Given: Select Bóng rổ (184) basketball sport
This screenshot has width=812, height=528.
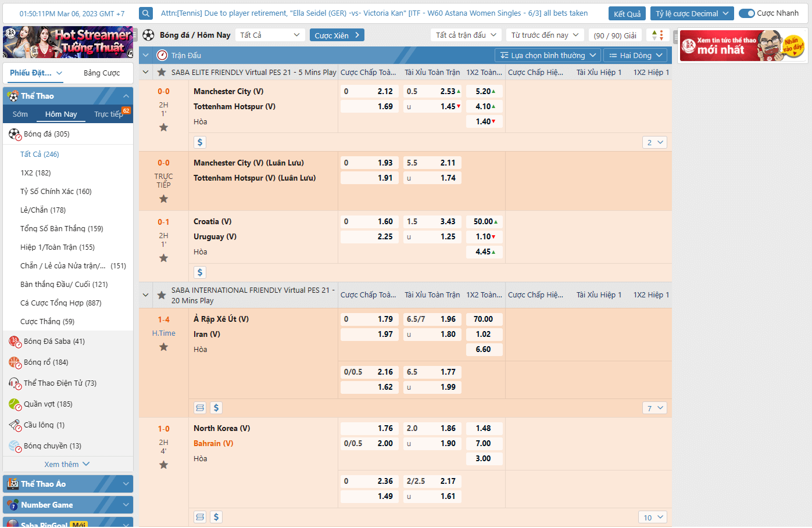Looking at the screenshot, I should point(68,362).
